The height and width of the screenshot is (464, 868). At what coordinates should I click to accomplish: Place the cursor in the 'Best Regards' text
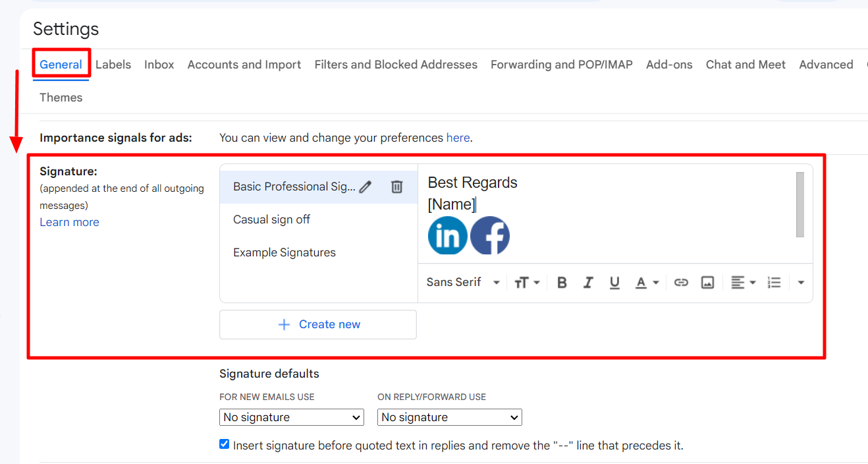[x=473, y=183]
